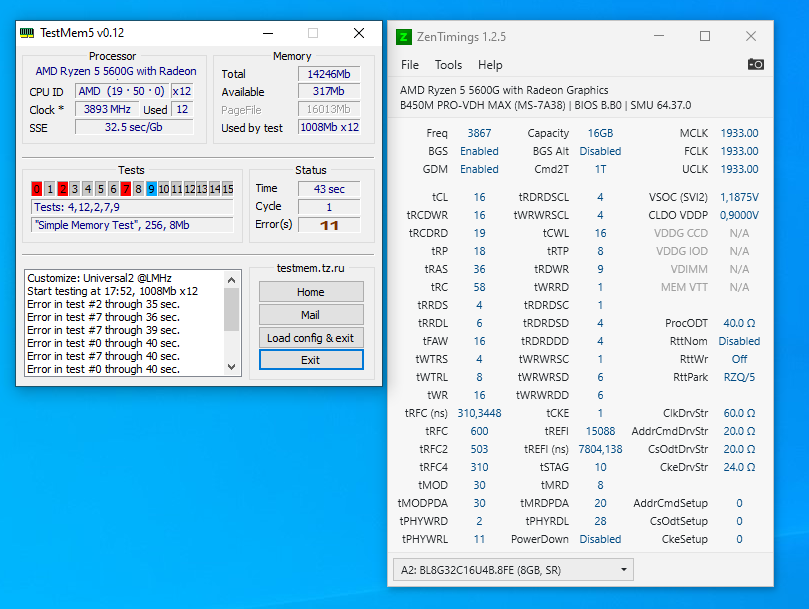Click the log scrollbar down arrow

232,367
